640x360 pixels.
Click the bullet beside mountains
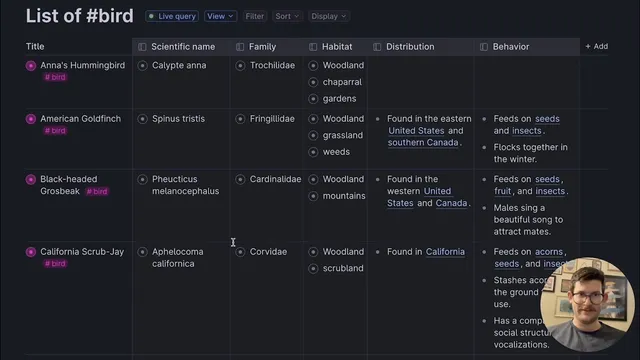click(x=313, y=196)
